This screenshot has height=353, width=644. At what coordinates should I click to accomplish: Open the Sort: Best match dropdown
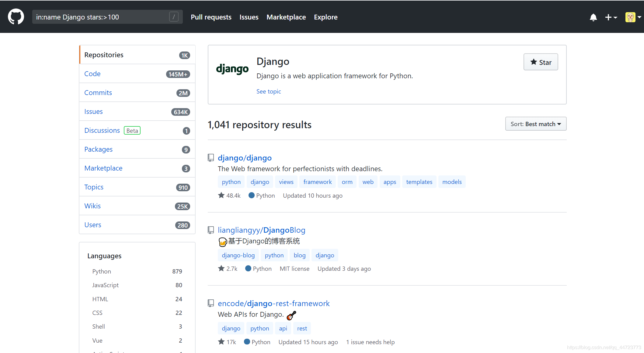tap(536, 124)
